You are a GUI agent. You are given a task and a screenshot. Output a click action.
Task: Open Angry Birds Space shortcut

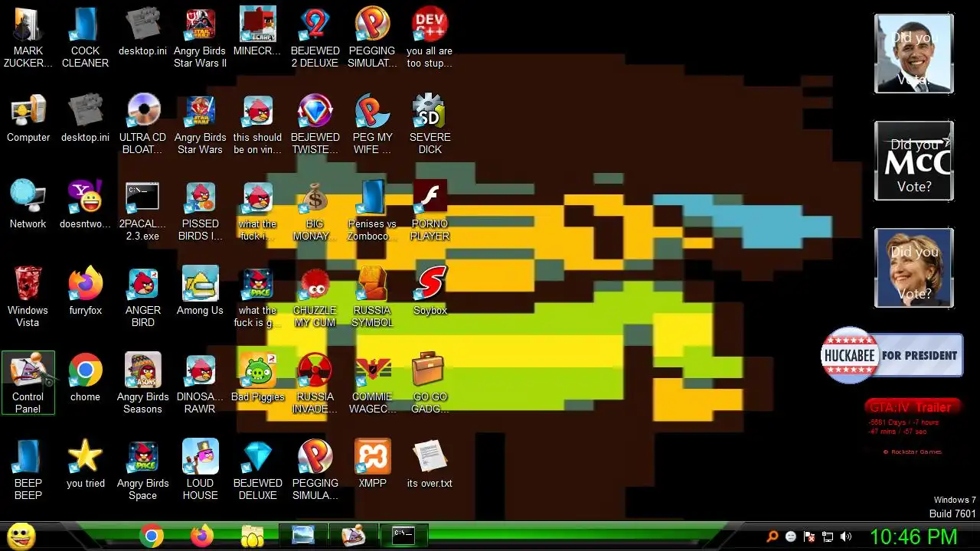[x=143, y=469]
